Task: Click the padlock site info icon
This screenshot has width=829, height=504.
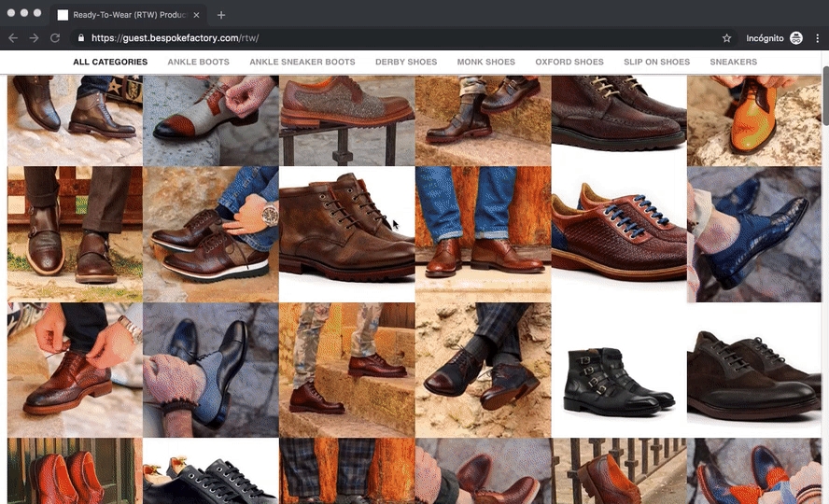Action: [81, 38]
